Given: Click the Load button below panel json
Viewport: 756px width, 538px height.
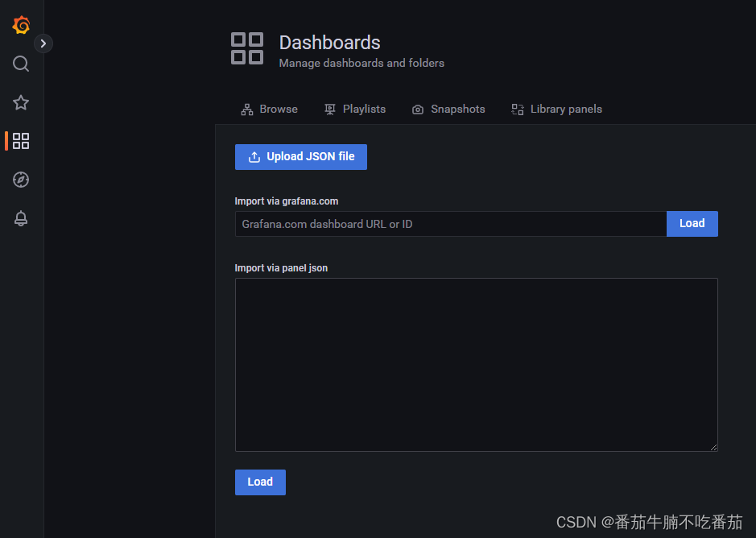Looking at the screenshot, I should click(x=260, y=482).
